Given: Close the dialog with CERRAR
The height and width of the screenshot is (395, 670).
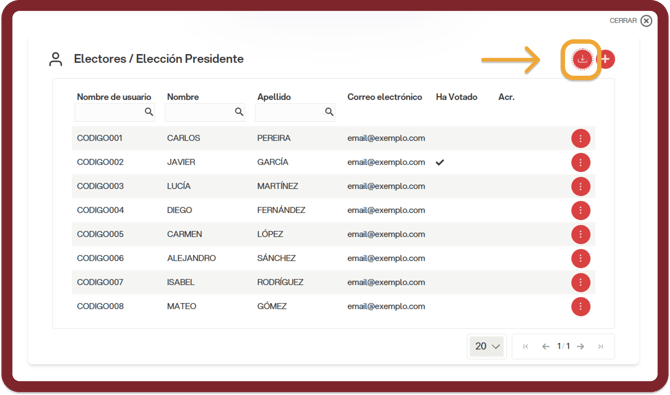Looking at the screenshot, I should tap(631, 21).
